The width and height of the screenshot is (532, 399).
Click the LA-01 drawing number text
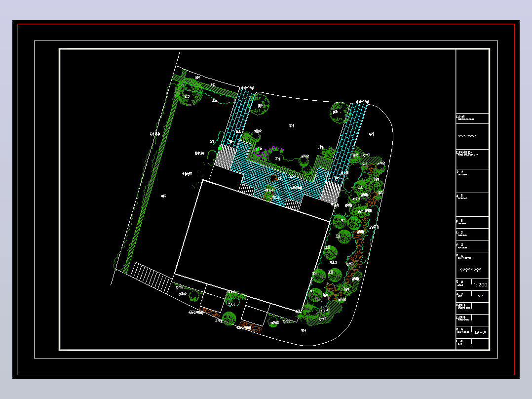pyautogui.click(x=480, y=332)
